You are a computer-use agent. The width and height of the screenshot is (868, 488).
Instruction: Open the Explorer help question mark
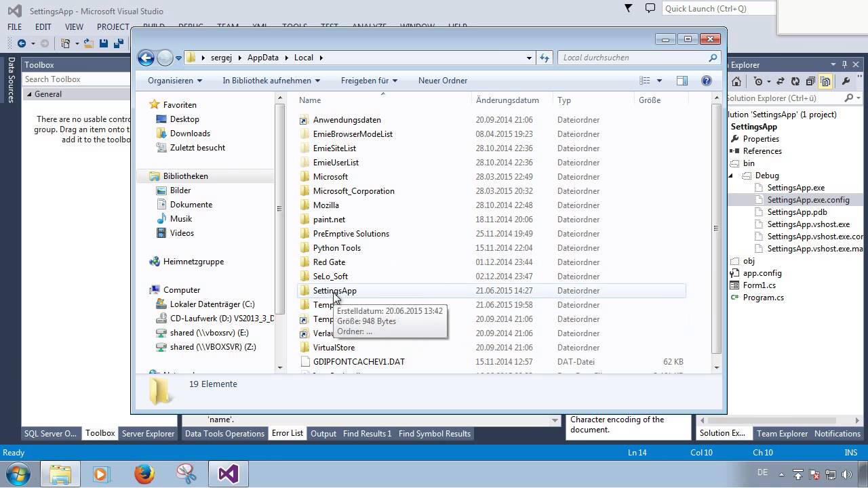pos(707,81)
